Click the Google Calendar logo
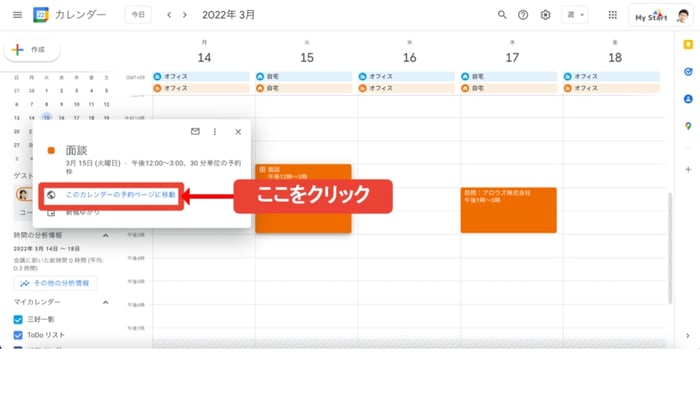The width and height of the screenshot is (700, 393). (41, 15)
